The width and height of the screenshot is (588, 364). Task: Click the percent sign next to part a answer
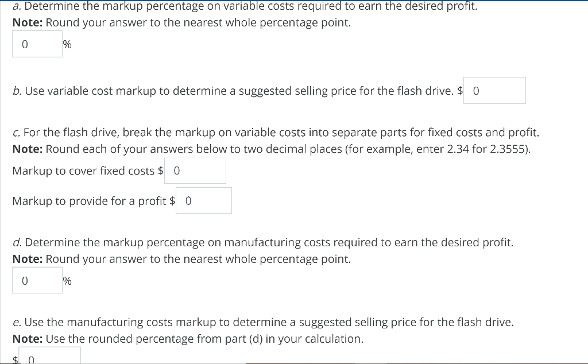pyautogui.click(x=67, y=44)
